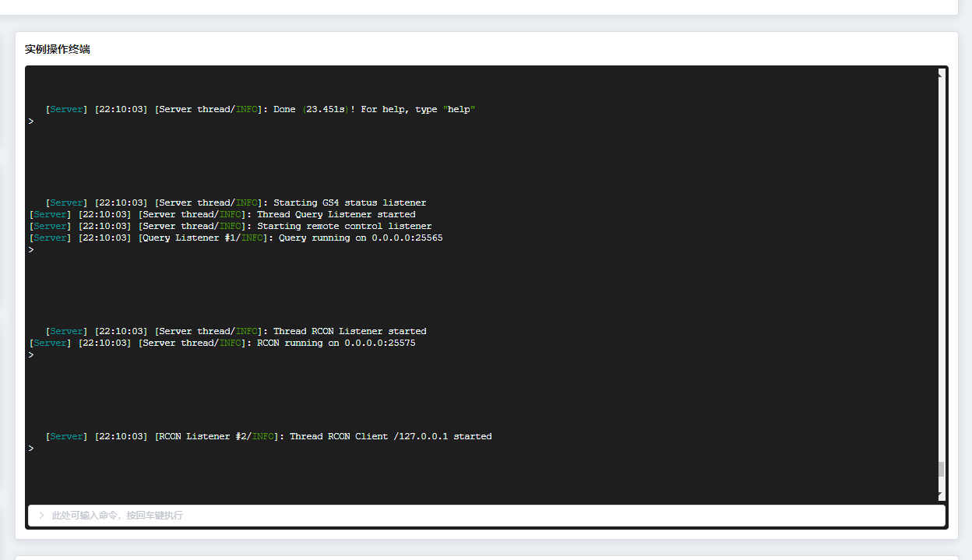Click the ">" prompt under RCON running line
The width and height of the screenshot is (972, 560).
pos(31,354)
